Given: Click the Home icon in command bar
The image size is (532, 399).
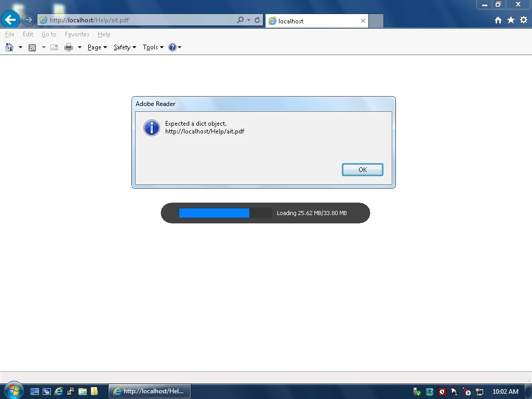Looking at the screenshot, I should point(9,47).
